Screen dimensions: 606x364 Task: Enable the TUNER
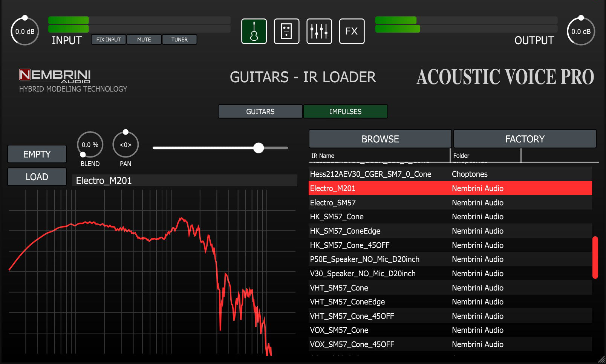(179, 40)
